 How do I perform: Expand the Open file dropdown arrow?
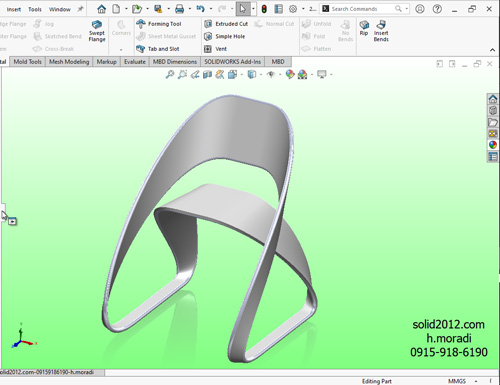(x=147, y=9)
